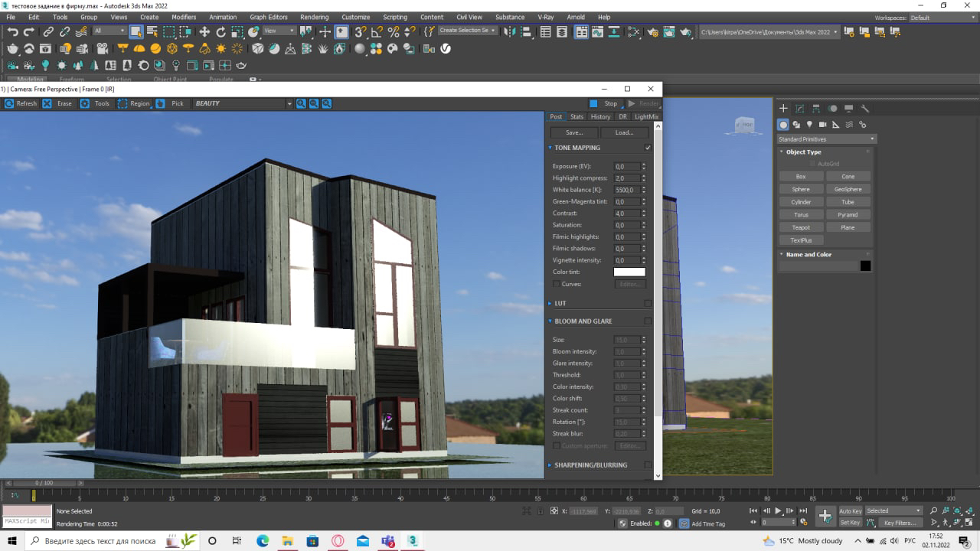Screen dimensions: 980x551
Task: Open the Microsoft Edge taskbar icon
Action: tap(263, 541)
